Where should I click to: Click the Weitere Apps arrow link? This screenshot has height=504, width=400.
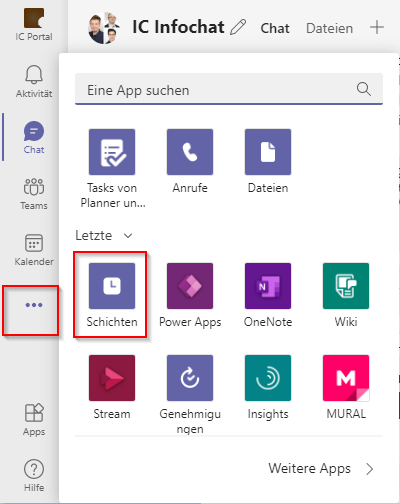321,469
